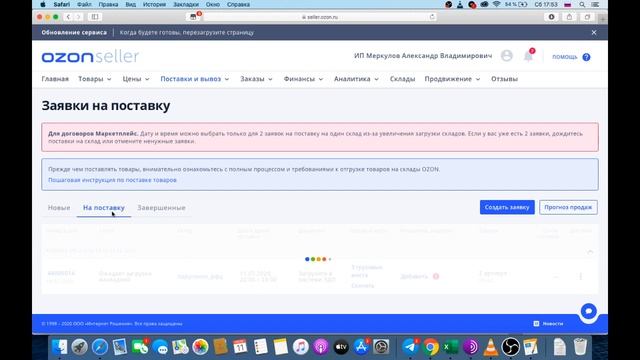Expand the Финансы dropdown menu
Image resolution: width=640 pixels, height=360 pixels.
303,79
